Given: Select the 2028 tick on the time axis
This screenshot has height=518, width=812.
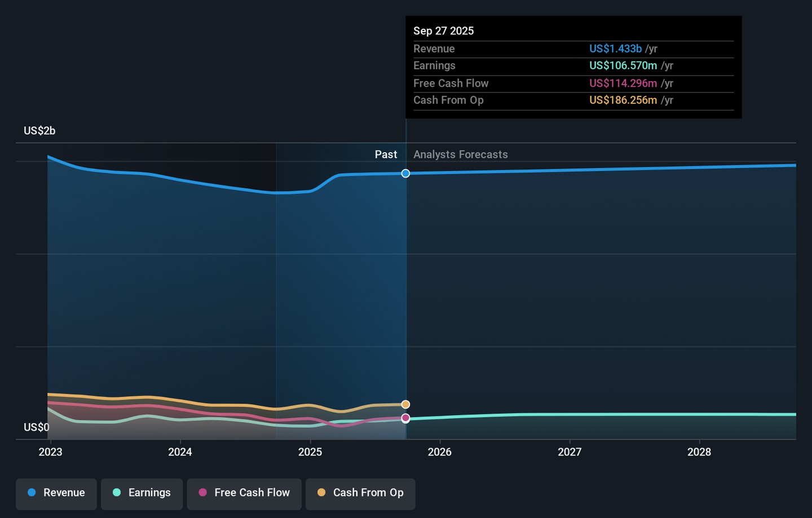Looking at the screenshot, I should [699, 452].
